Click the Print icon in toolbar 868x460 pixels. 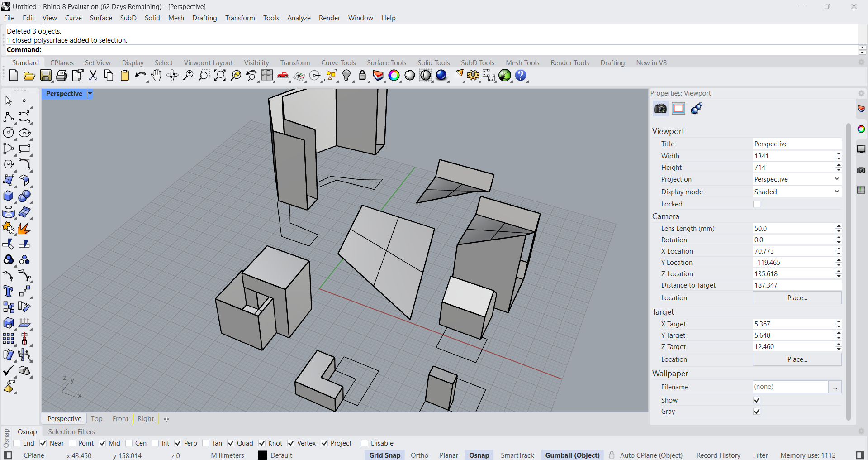click(62, 76)
